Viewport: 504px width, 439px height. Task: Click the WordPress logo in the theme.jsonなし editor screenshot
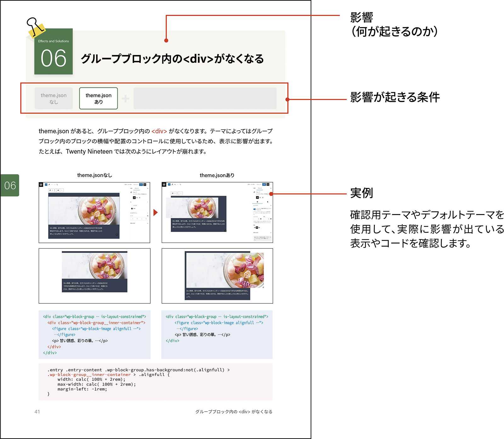coord(41,184)
